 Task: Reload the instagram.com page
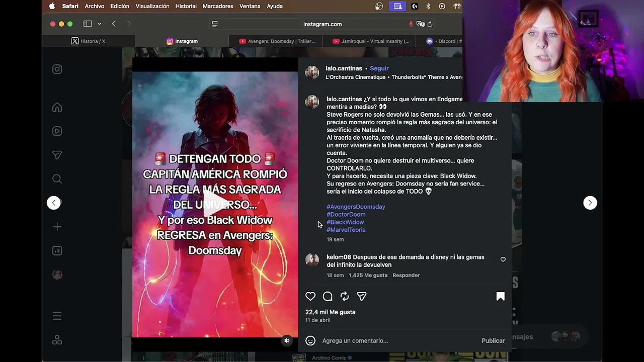tap(430, 24)
